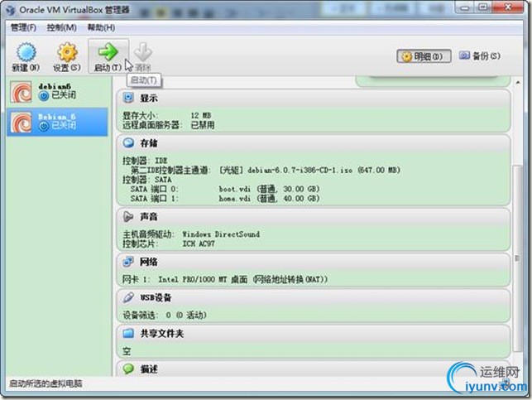
Task: Click the Audio (声音) speaker icon
Action: pos(128,217)
